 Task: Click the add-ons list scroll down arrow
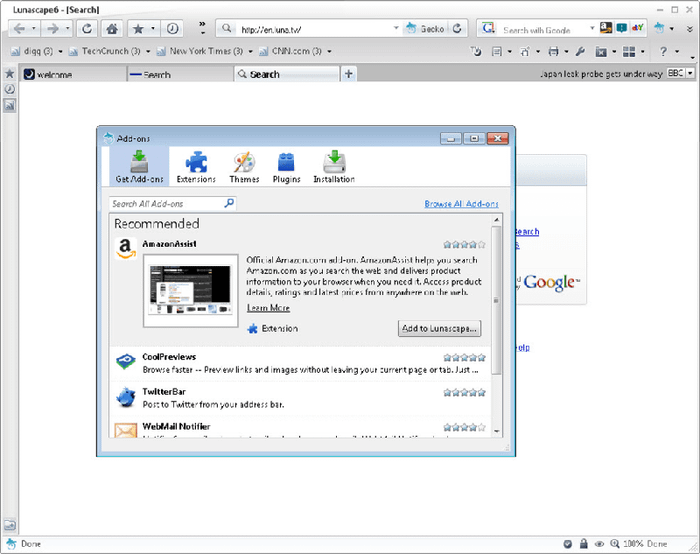point(496,432)
